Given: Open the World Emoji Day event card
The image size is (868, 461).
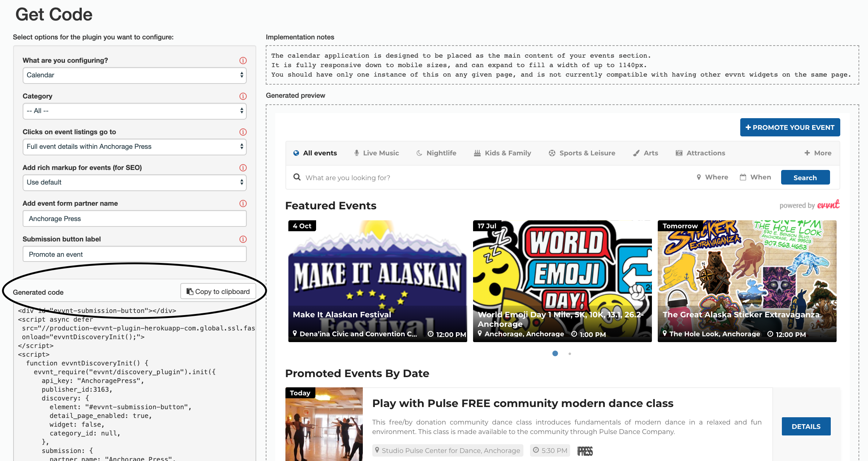Looking at the screenshot, I should click(x=562, y=281).
